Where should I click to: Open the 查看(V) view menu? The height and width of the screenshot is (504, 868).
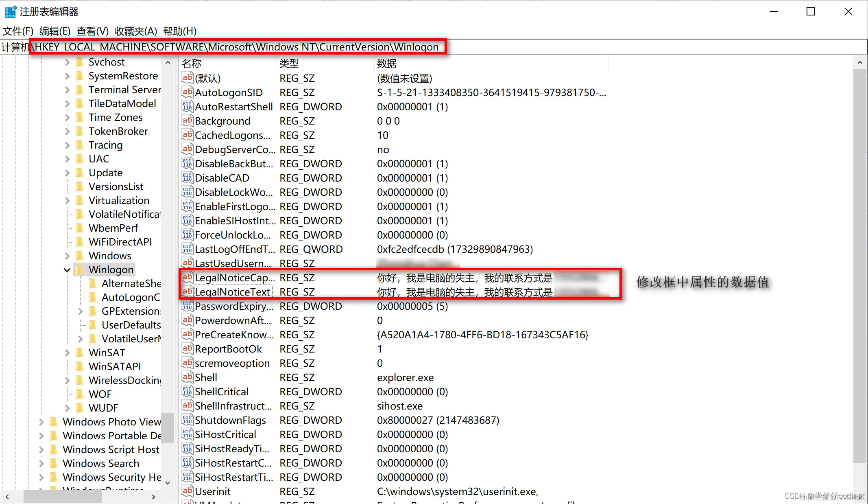[92, 31]
